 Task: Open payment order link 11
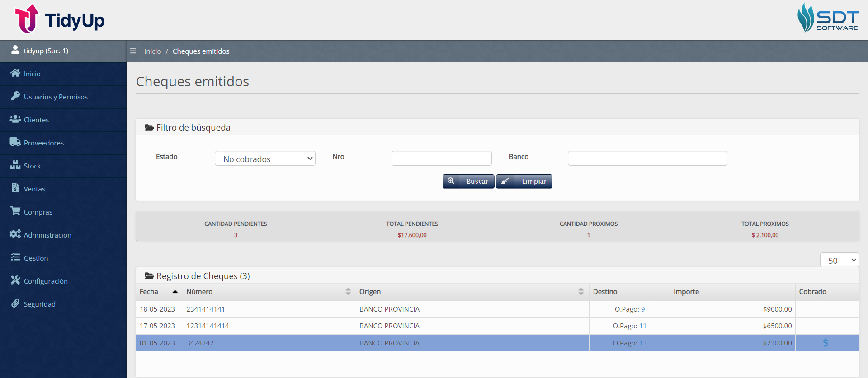pyautogui.click(x=643, y=326)
